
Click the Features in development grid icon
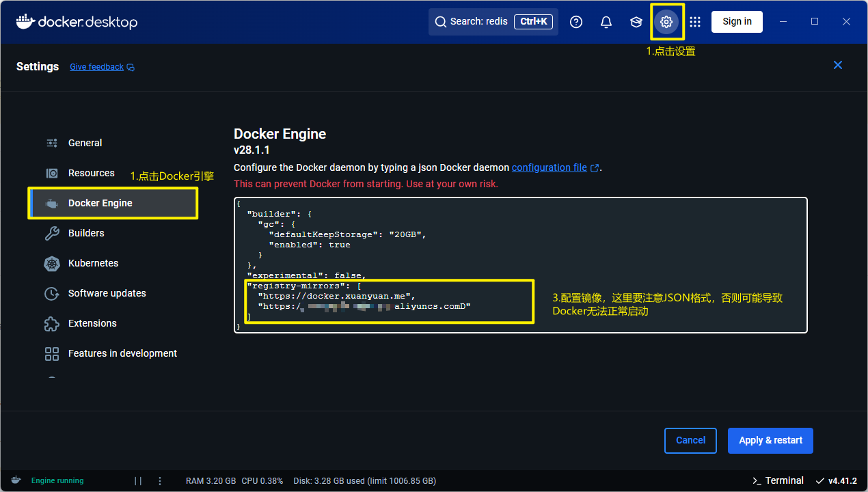point(52,353)
